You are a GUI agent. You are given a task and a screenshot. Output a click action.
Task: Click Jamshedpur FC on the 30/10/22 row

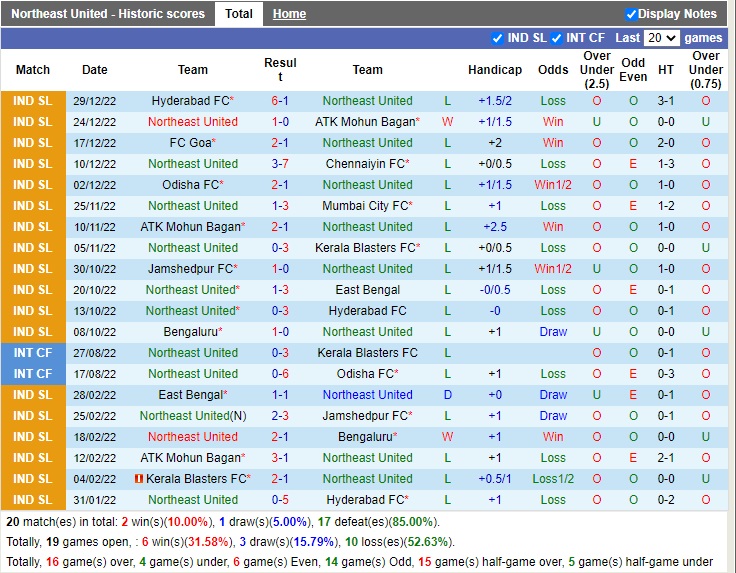191,269
